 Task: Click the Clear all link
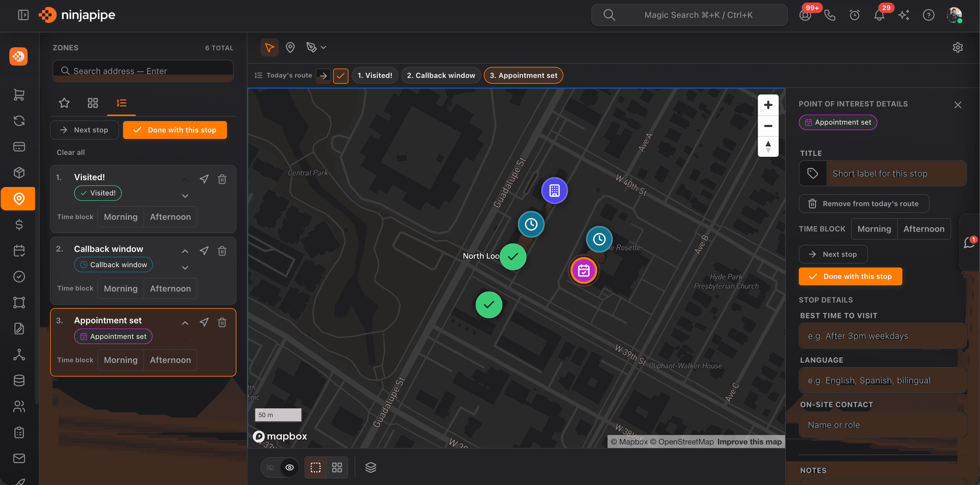pyautogui.click(x=70, y=152)
